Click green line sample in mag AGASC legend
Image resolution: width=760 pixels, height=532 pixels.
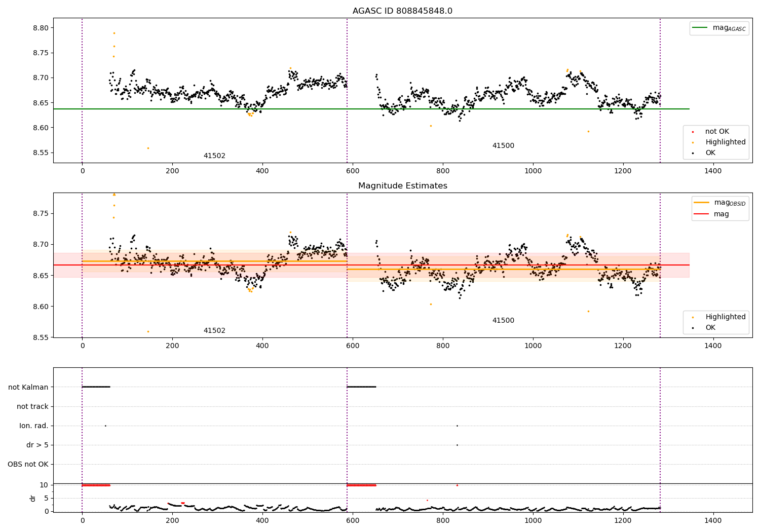(701, 28)
